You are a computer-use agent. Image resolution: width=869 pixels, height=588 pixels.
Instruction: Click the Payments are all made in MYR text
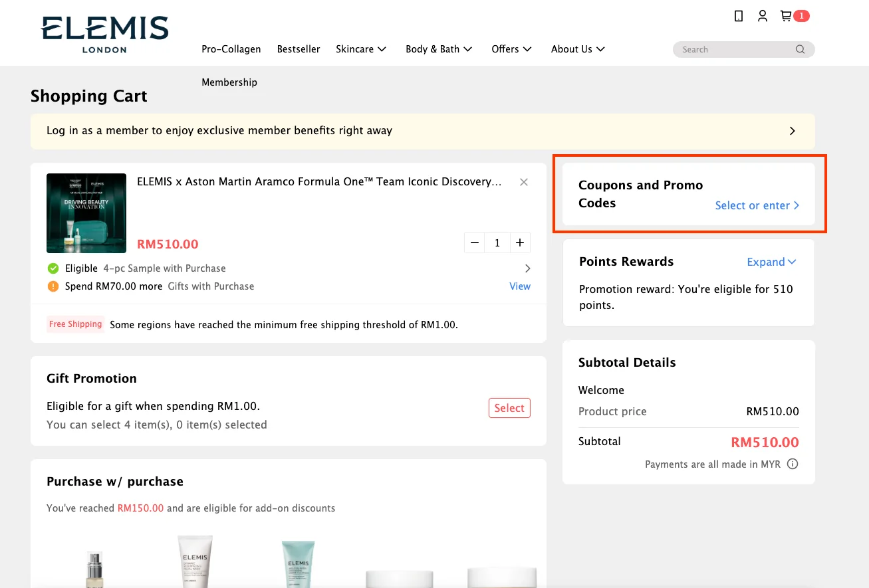pyautogui.click(x=713, y=464)
